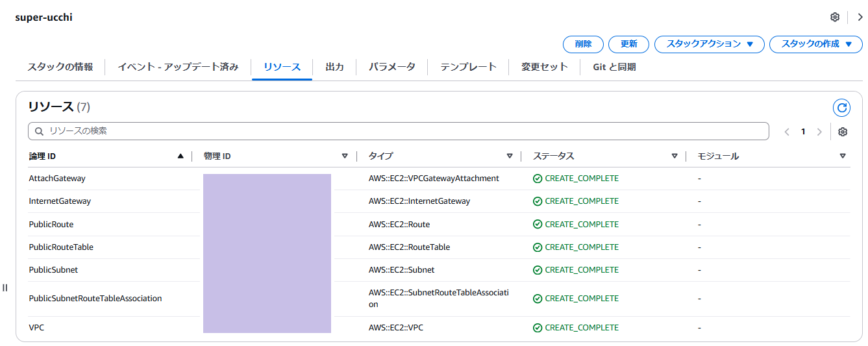The image size is (868, 346).
Task: Switch to Git と同期 tab
Action: [614, 67]
